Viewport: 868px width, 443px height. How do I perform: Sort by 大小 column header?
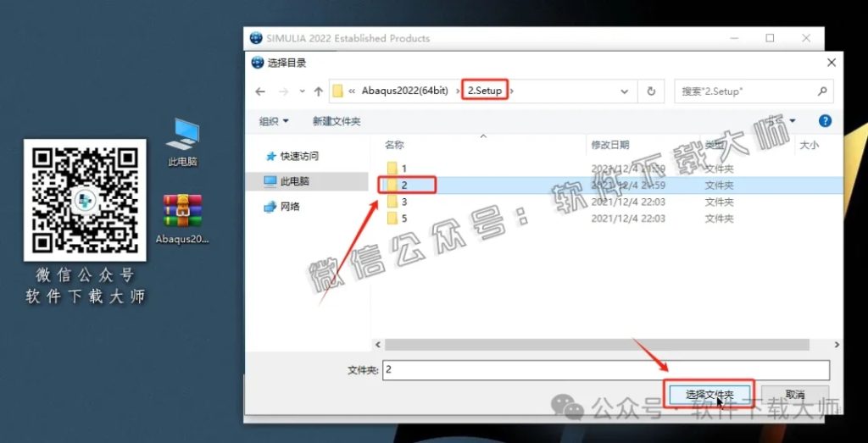pos(809,145)
